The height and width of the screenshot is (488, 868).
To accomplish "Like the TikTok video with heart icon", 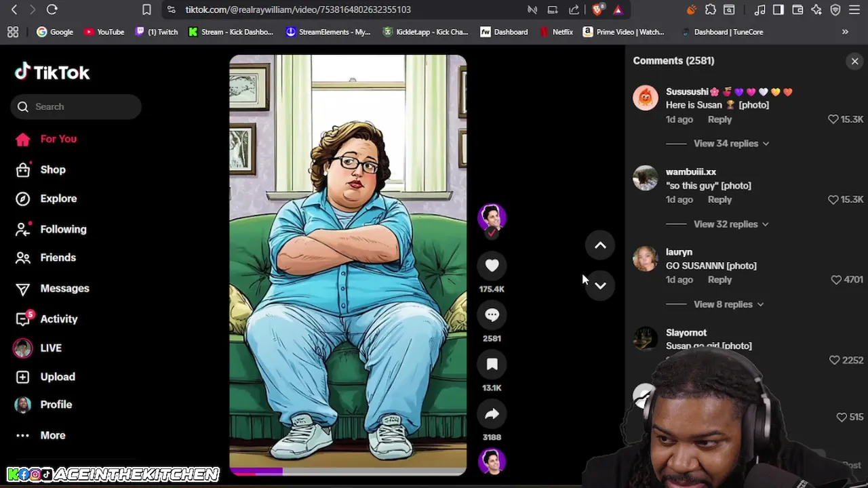I will coord(492,266).
